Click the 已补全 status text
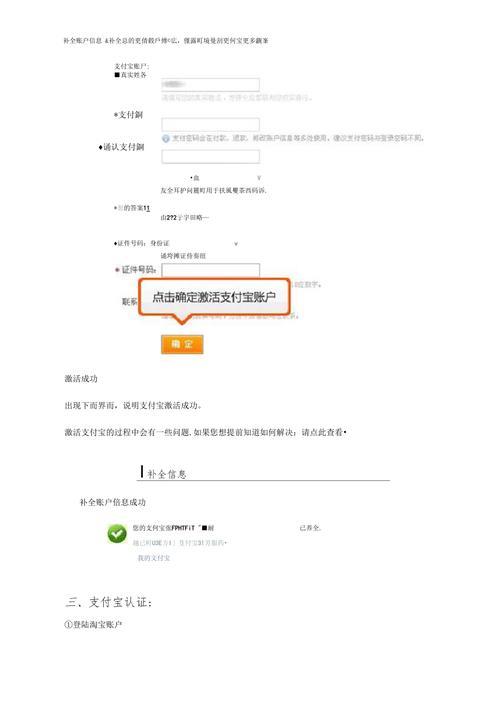Viewport: 500px width, 707px height. pyautogui.click(x=310, y=528)
